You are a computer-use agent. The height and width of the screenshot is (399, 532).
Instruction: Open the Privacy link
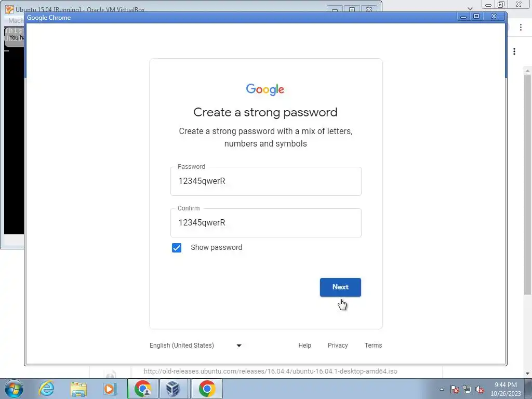[338, 345]
